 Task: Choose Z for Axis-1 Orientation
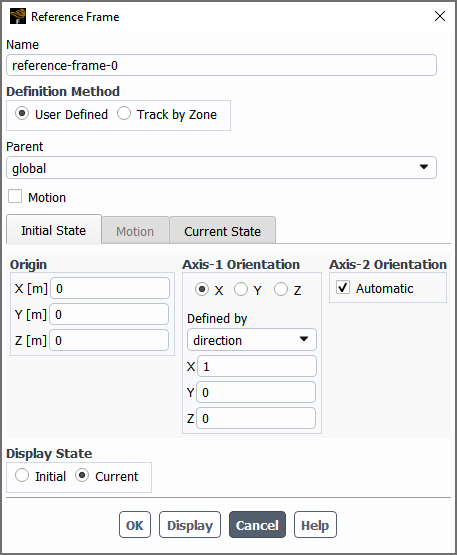(x=281, y=290)
